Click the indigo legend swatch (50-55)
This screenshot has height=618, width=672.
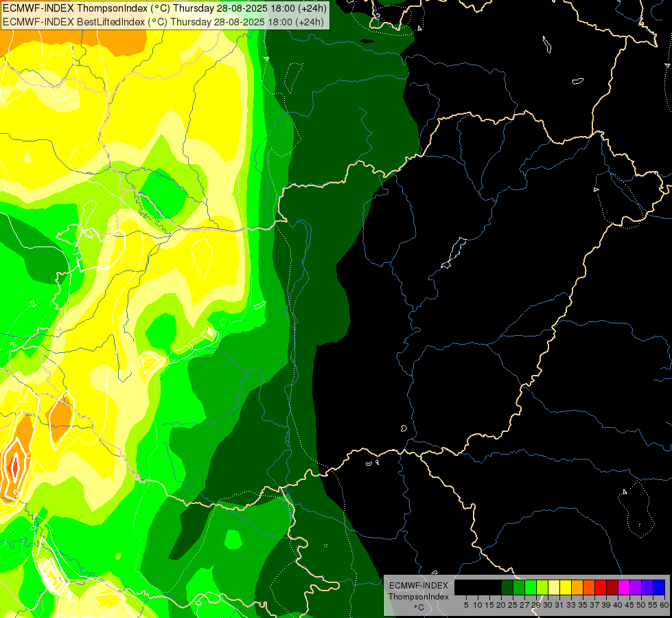point(647,587)
